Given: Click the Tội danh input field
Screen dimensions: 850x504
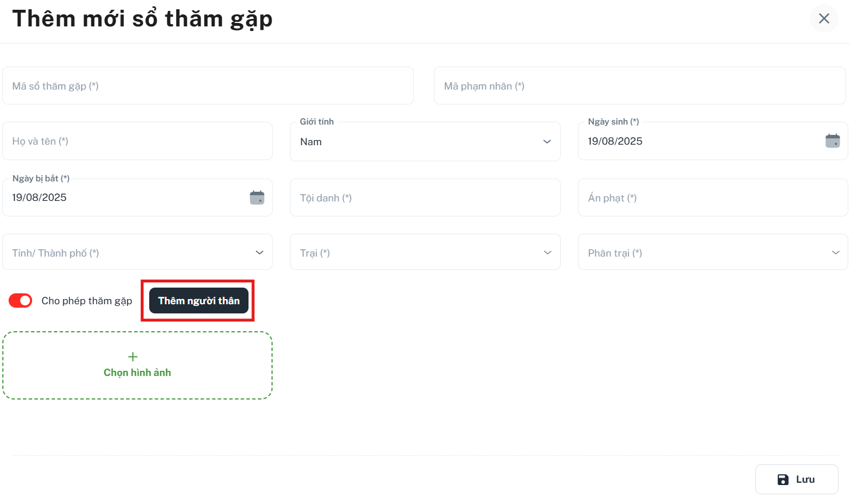Looking at the screenshot, I should (x=425, y=197).
